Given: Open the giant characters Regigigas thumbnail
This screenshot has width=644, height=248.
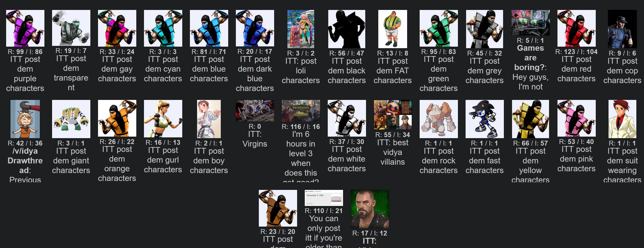Looking at the screenshot, I should 71,119.
